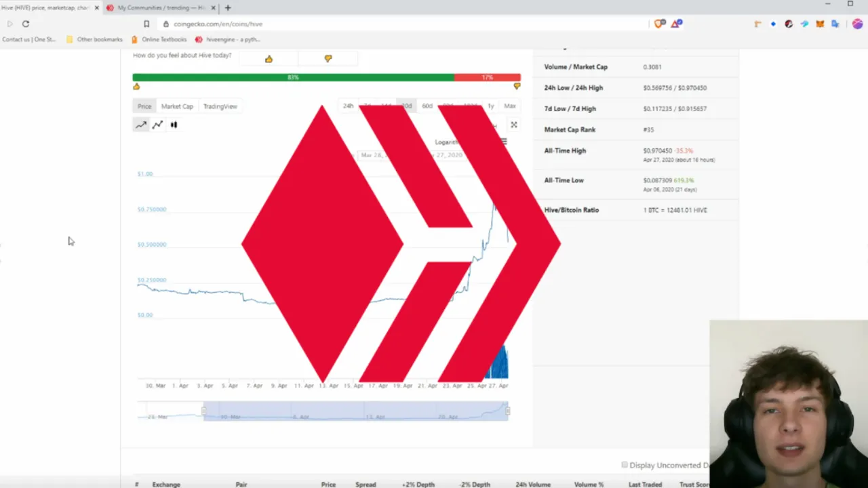868x488 pixels.
Task: Click the All-Time Low label
Action: point(564,180)
